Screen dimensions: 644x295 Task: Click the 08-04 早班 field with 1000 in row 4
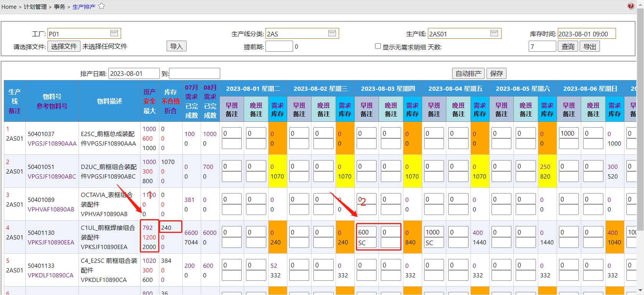[x=434, y=232]
